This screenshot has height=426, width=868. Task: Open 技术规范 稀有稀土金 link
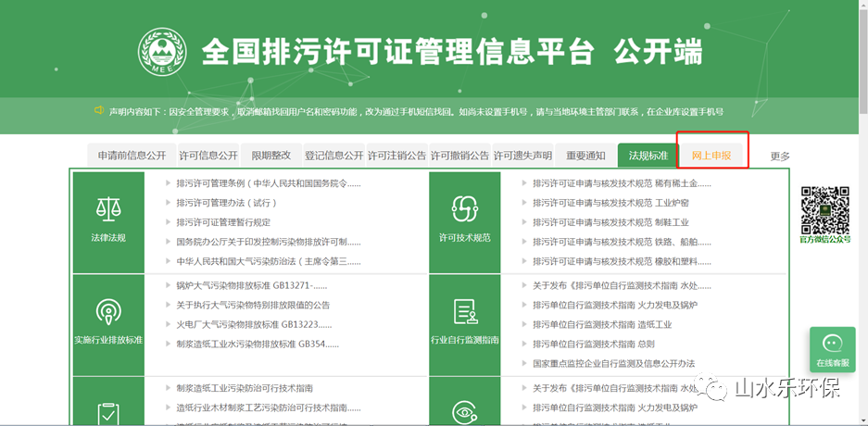(x=622, y=183)
